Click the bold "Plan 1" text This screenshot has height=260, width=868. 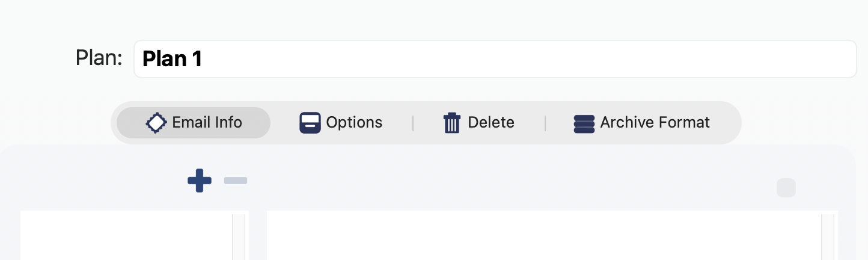coord(172,59)
